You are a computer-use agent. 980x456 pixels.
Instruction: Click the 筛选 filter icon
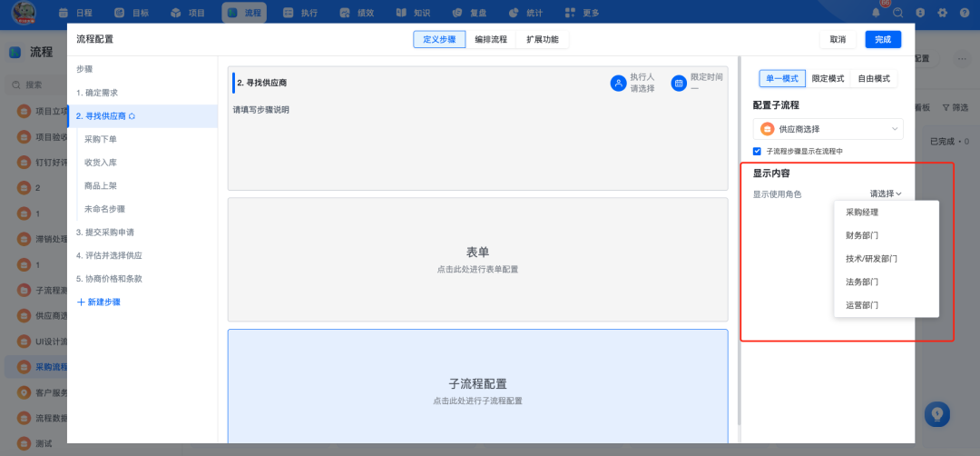pos(946,108)
